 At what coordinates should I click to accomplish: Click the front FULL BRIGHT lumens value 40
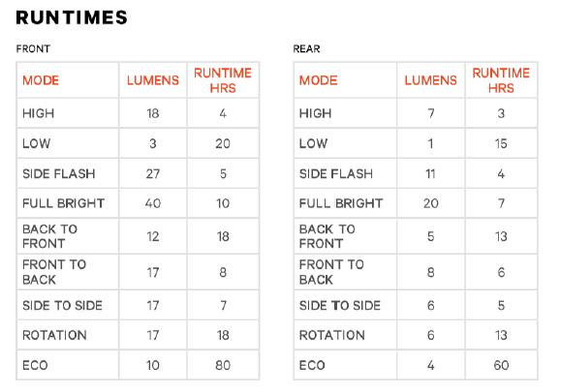[153, 203]
